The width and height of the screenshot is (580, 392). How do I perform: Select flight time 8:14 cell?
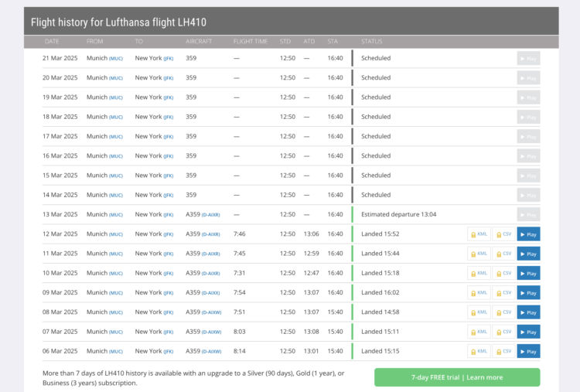click(x=239, y=351)
